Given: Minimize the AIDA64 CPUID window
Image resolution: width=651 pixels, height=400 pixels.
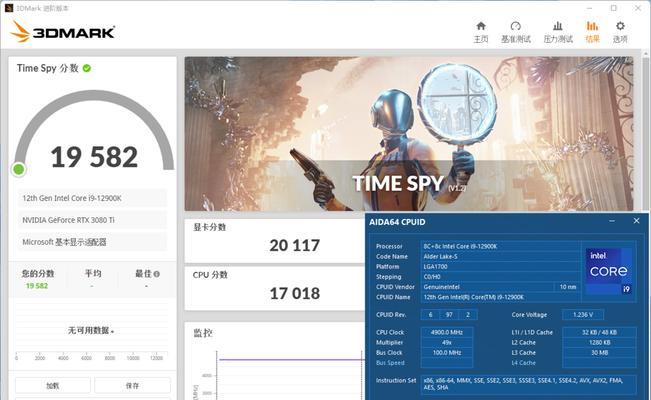Looking at the screenshot, I should point(612,221).
